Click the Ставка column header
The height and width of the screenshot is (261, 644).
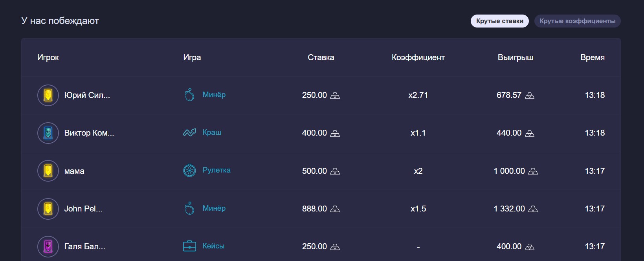(x=321, y=57)
